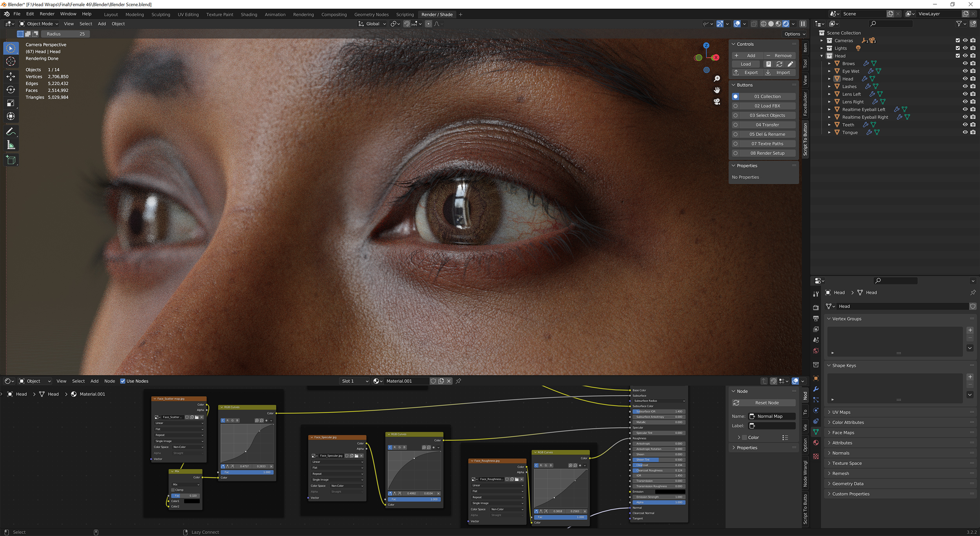980x536 pixels.
Task: Hide the Brows object in the outliner
Action: [x=965, y=63]
